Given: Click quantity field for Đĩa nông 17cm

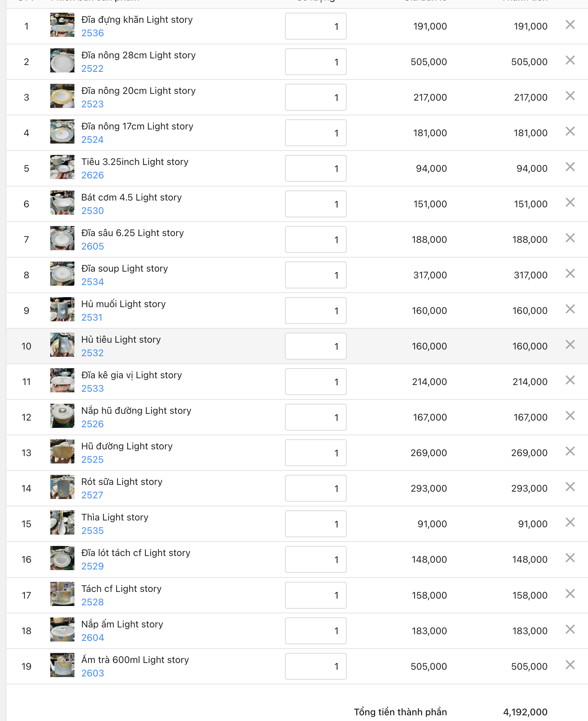Looking at the screenshot, I should coord(315,133).
